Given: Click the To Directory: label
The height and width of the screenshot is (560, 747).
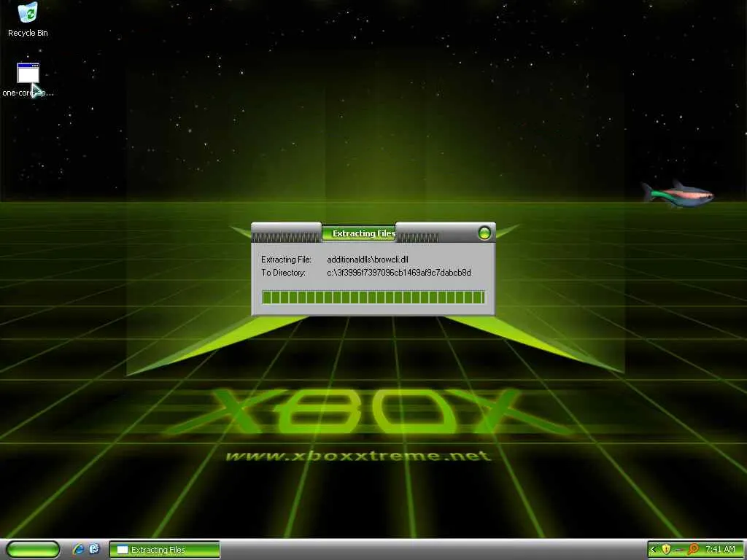Looking at the screenshot, I should coord(284,273).
